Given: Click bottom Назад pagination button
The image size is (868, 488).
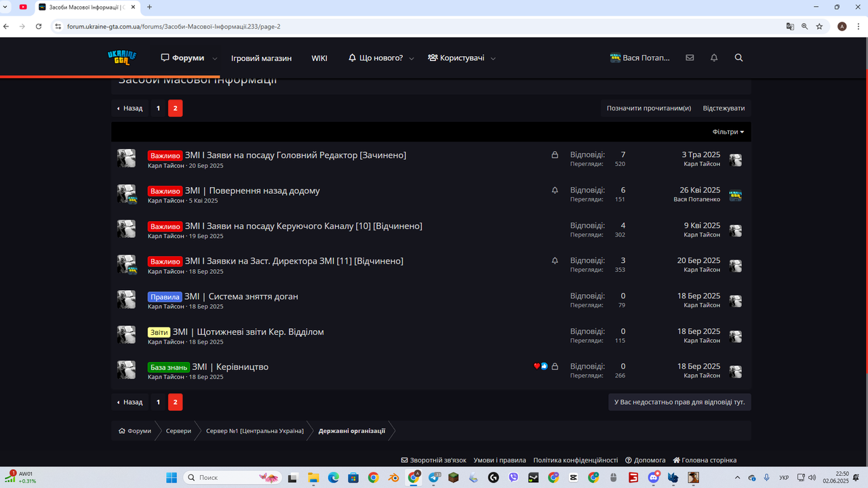Looking at the screenshot, I should coord(130,402).
